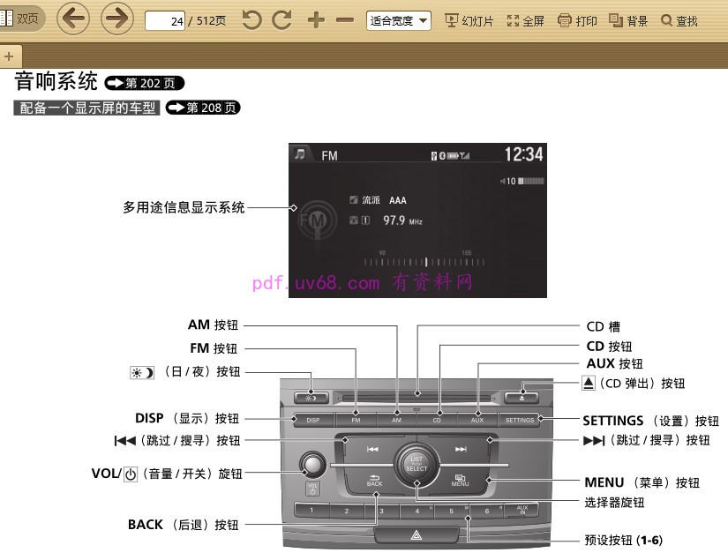Zoom in with the plus icon
The image size is (728, 560).
(x=316, y=19)
